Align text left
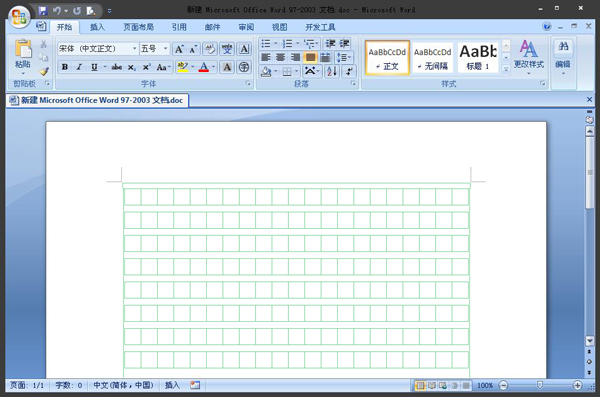Screen dimensions: 600x397 point(266,57)
